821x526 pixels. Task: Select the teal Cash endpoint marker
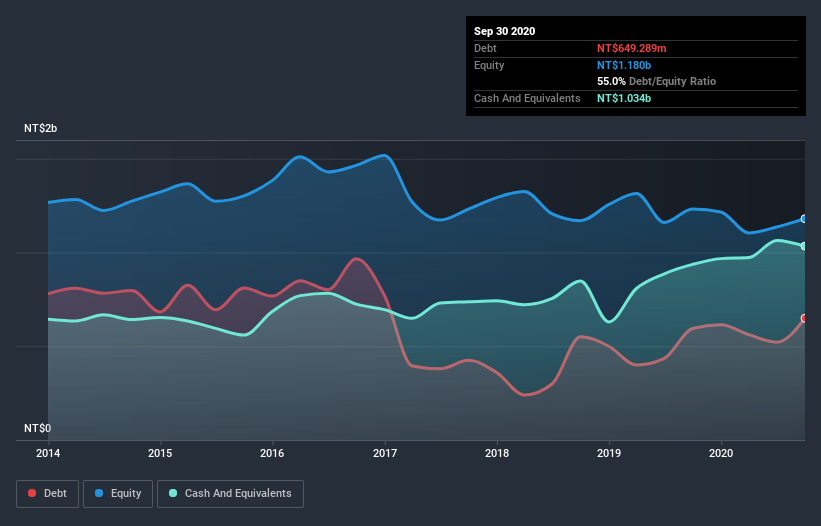[804, 246]
